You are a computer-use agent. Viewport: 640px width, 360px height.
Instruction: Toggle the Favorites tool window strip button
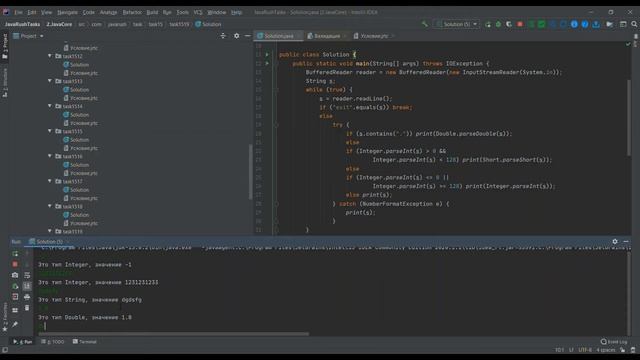[5, 317]
